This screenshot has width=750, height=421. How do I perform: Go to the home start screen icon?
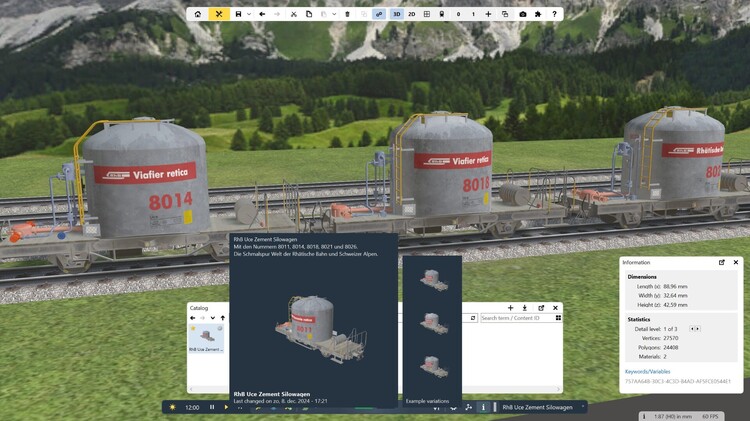point(198,14)
